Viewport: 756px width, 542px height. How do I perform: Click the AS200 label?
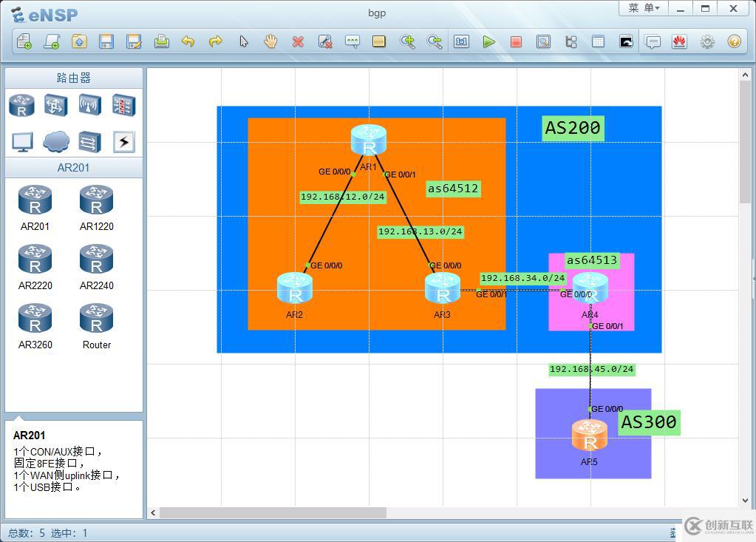tap(573, 128)
